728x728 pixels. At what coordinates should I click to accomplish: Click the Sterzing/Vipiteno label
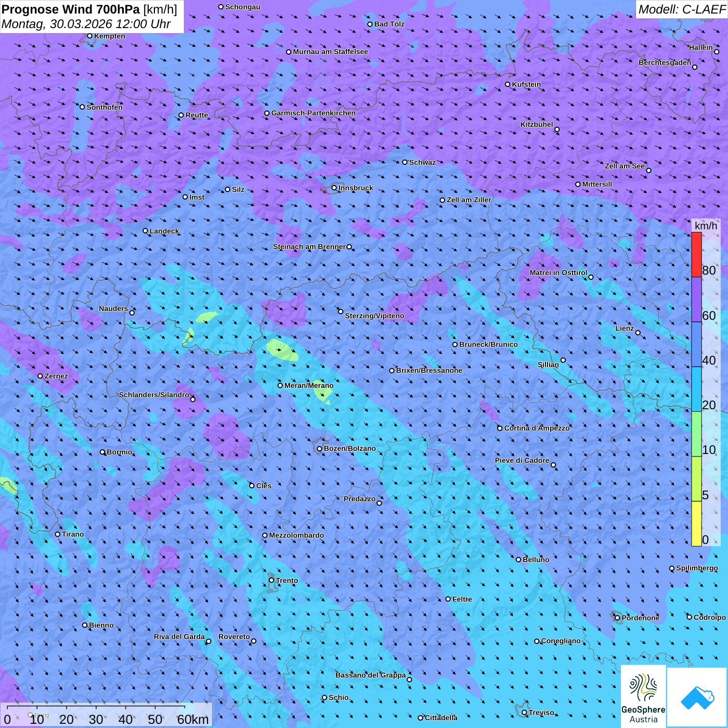pyautogui.click(x=374, y=316)
